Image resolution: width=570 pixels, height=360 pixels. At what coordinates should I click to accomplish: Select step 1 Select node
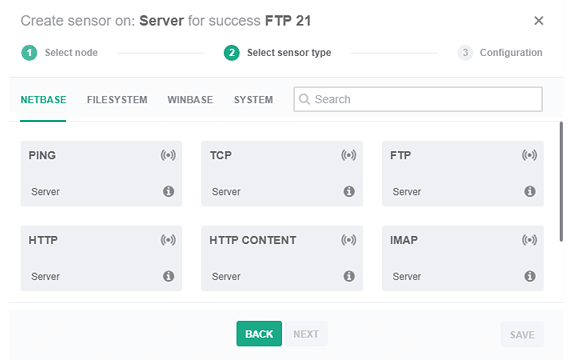59,53
